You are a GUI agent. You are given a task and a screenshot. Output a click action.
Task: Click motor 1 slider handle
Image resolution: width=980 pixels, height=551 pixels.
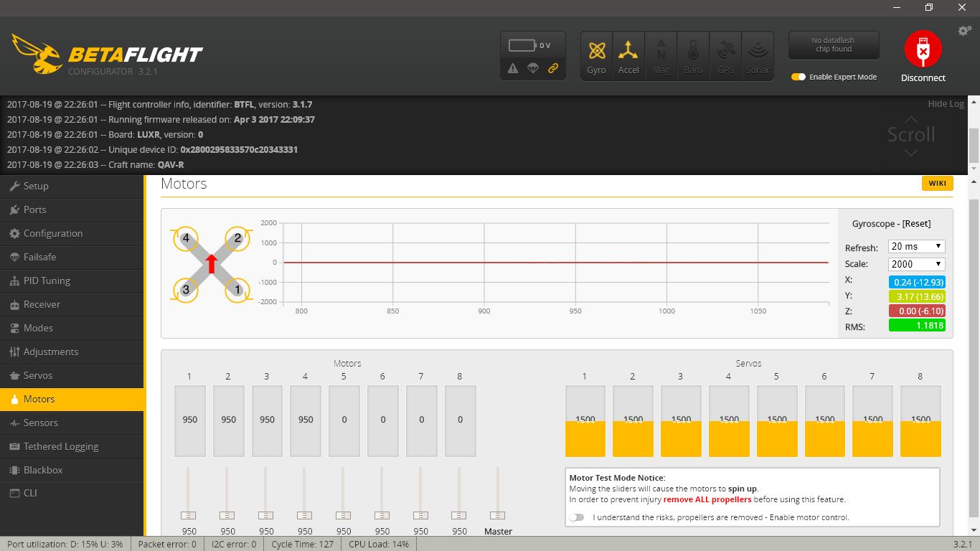[x=189, y=515]
